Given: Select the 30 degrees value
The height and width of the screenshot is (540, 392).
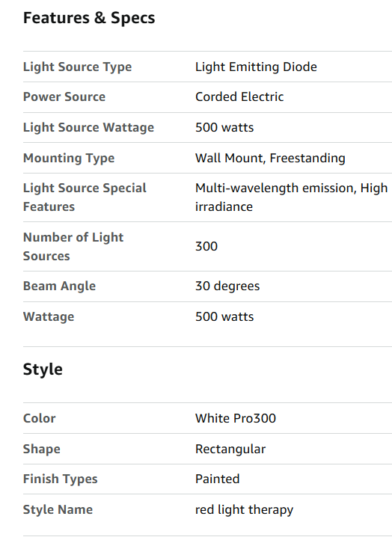Looking at the screenshot, I should 227,286.
